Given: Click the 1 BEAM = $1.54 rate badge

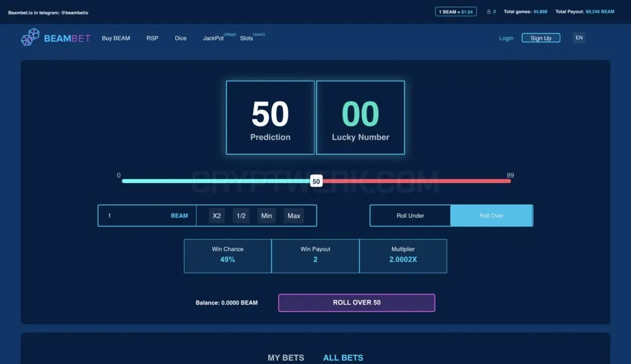Looking at the screenshot, I should (x=456, y=11).
